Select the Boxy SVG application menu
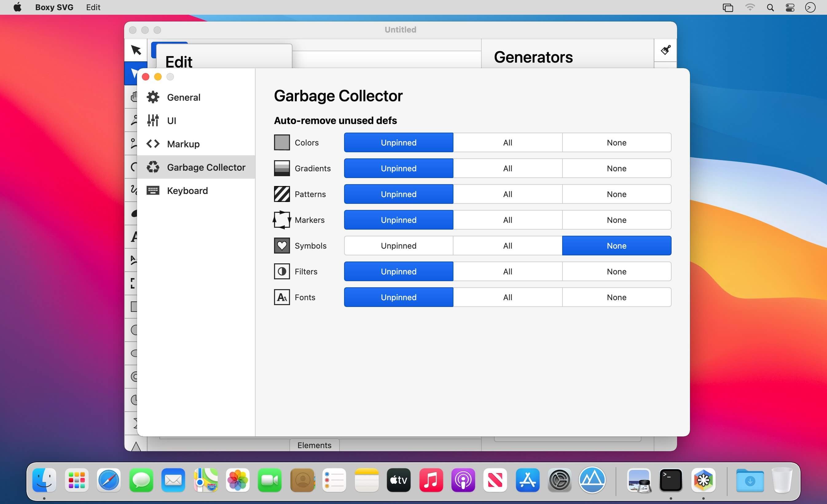 (x=54, y=6)
